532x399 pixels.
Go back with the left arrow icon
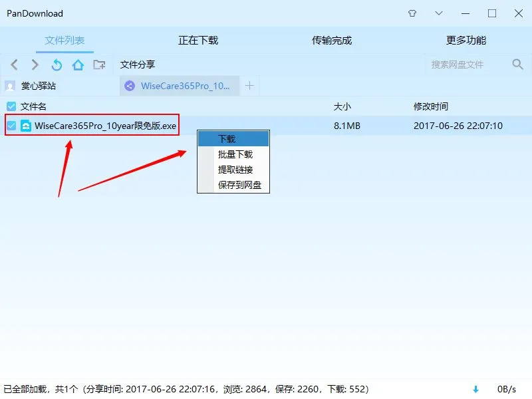click(14, 65)
